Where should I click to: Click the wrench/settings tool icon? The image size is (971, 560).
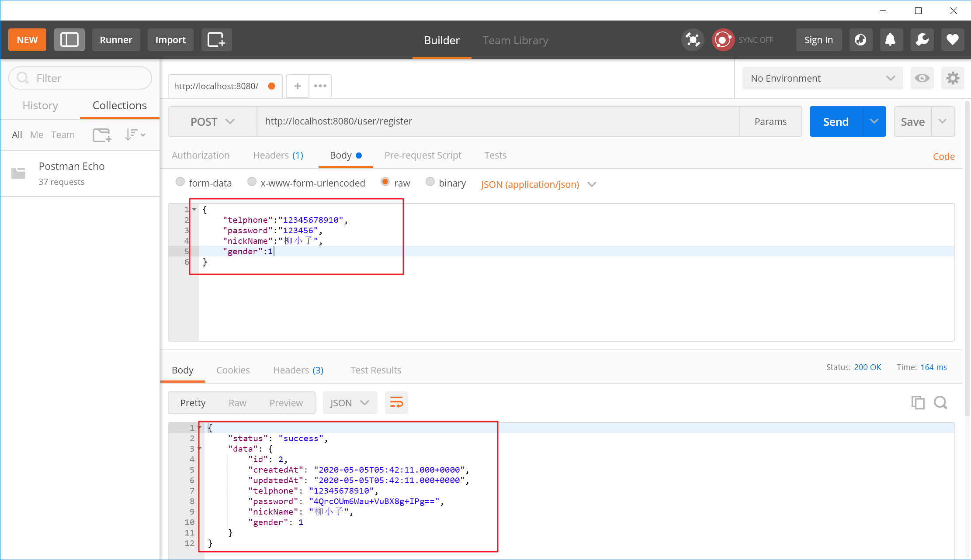pyautogui.click(x=922, y=39)
